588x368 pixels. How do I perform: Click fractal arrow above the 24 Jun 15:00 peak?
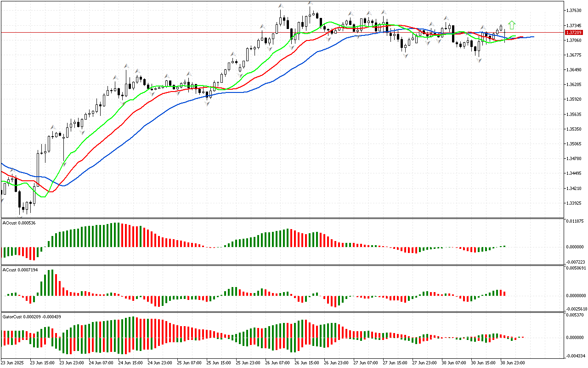[x=125, y=67]
